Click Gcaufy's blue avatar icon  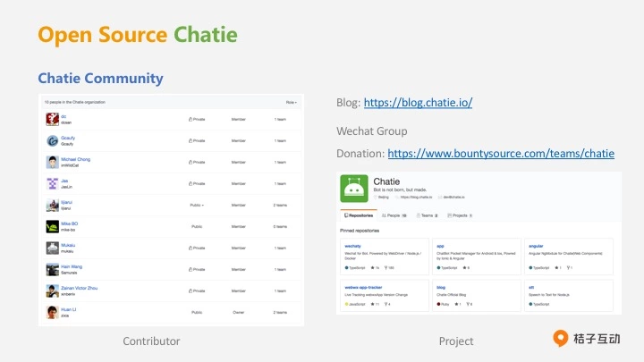click(x=52, y=140)
